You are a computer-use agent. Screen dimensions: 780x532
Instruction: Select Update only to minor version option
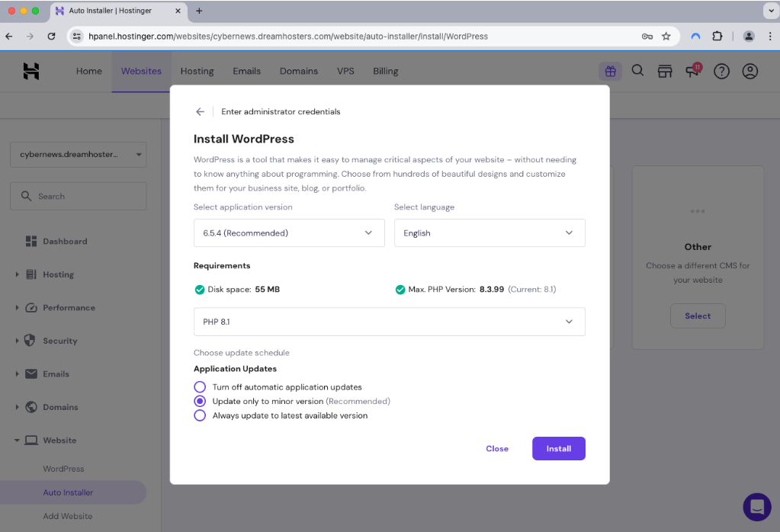[200, 401]
